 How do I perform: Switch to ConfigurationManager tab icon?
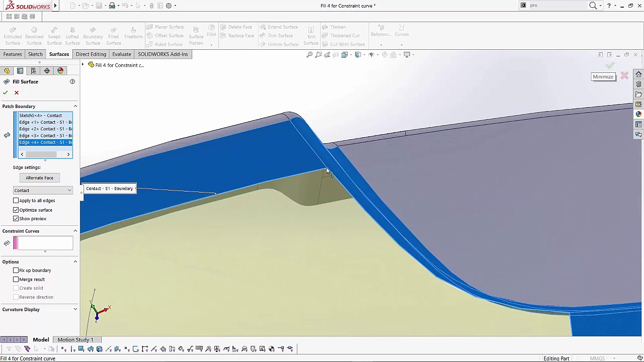[33, 71]
